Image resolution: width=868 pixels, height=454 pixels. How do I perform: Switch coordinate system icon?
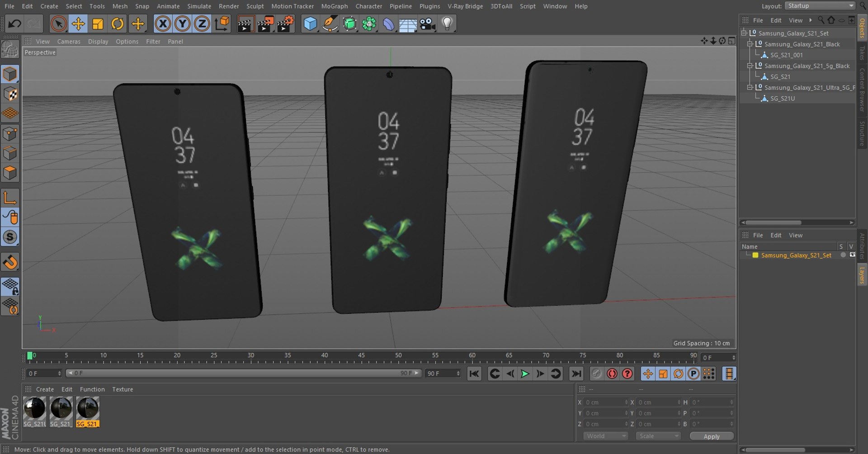(x=222, y=24)
